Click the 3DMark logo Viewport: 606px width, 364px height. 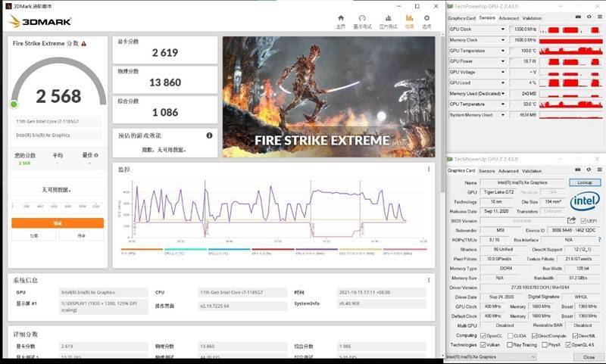coord(40,21)
